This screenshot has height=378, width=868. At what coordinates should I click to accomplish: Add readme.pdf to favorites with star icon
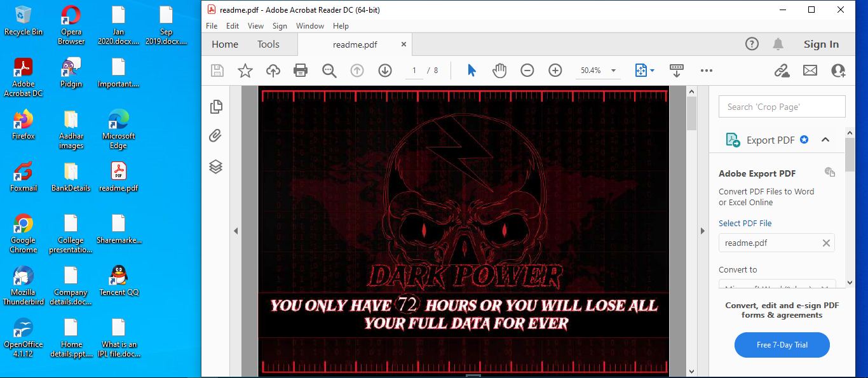coord(245,71)
